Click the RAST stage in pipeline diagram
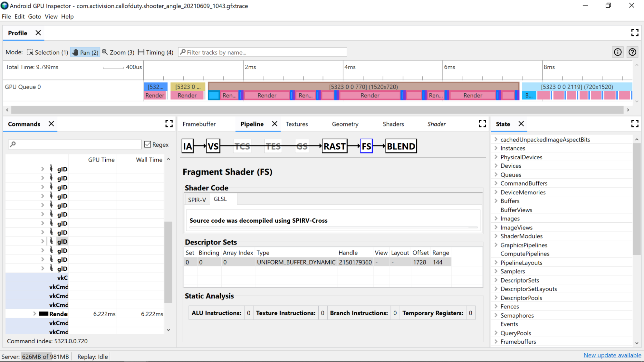Viewport: 644px width, 362px height. [334, 146]
